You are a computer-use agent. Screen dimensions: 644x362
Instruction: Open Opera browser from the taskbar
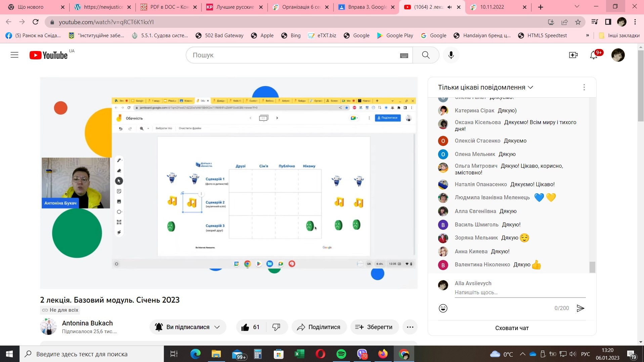(320, 354)
